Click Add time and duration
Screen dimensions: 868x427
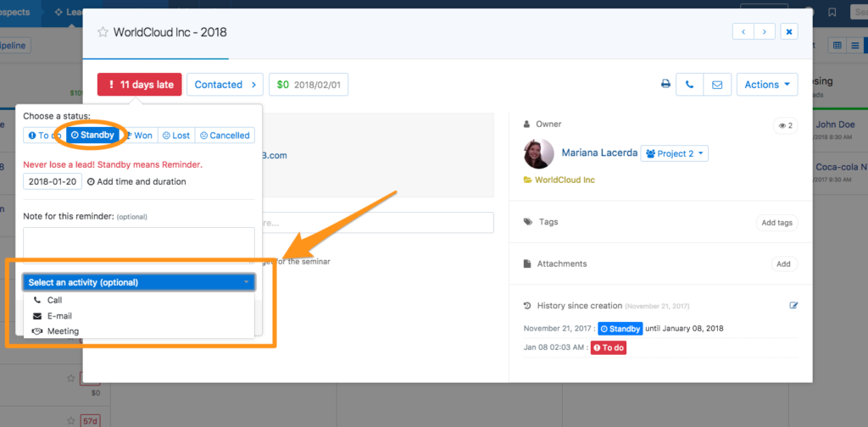(136, 181)
